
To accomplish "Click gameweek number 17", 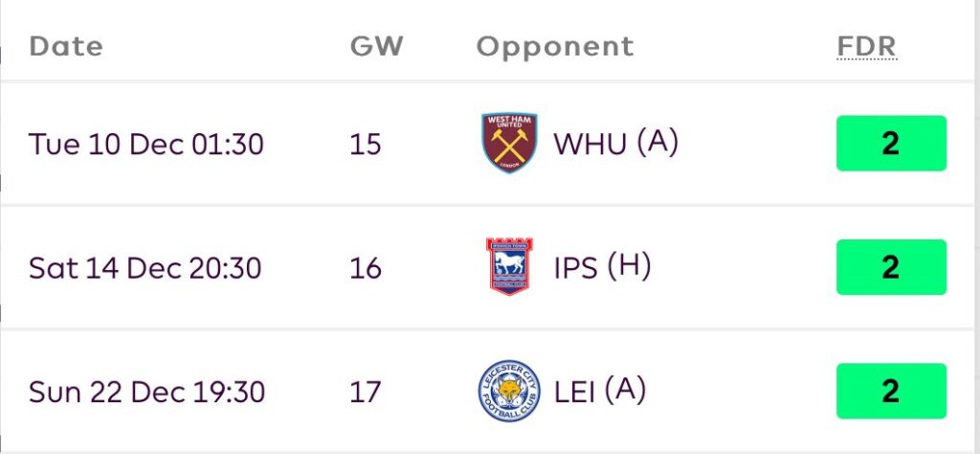I will pyautogui.click(x=366, y=392).
